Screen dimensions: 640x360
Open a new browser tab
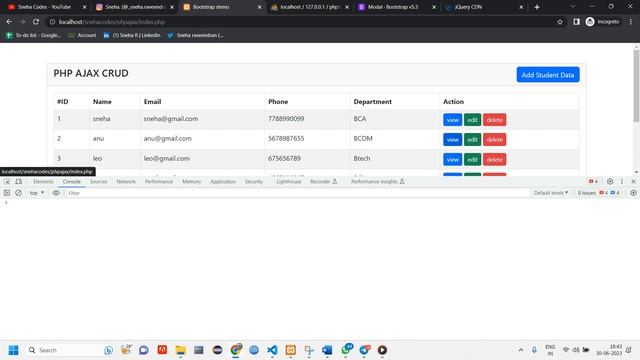click(537, 7)
